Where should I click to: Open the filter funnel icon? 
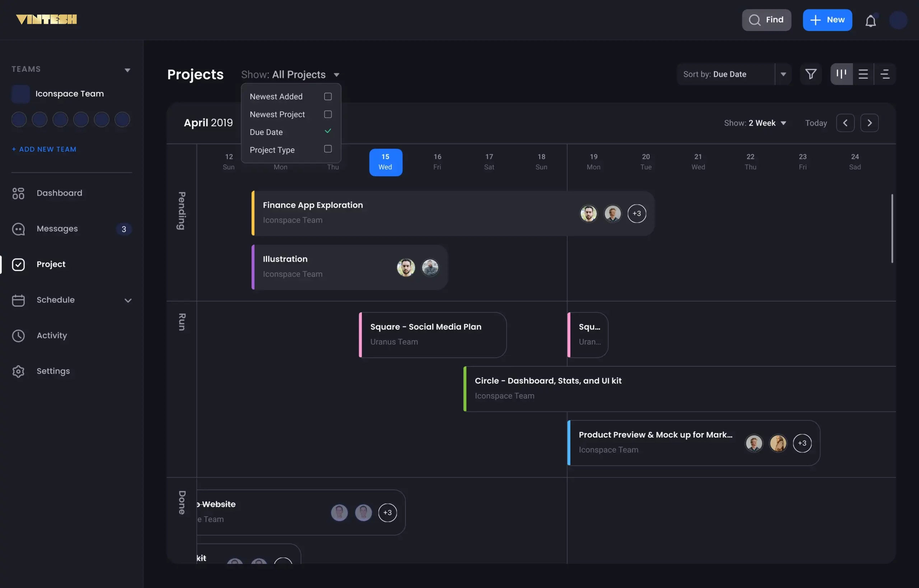tap(811, 74)
